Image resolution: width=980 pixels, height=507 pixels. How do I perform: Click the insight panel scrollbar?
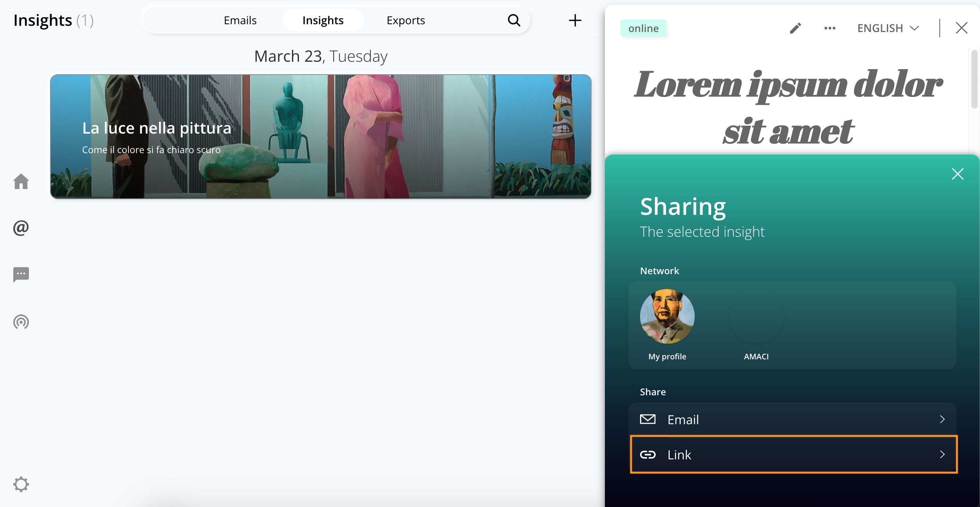(974, 79)
